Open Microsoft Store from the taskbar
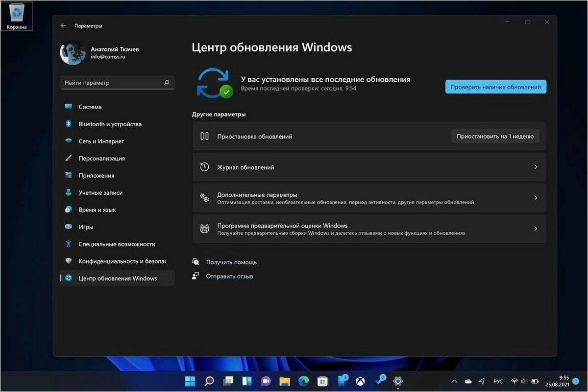Screen dimensions: 588x392 pos(322,381)
